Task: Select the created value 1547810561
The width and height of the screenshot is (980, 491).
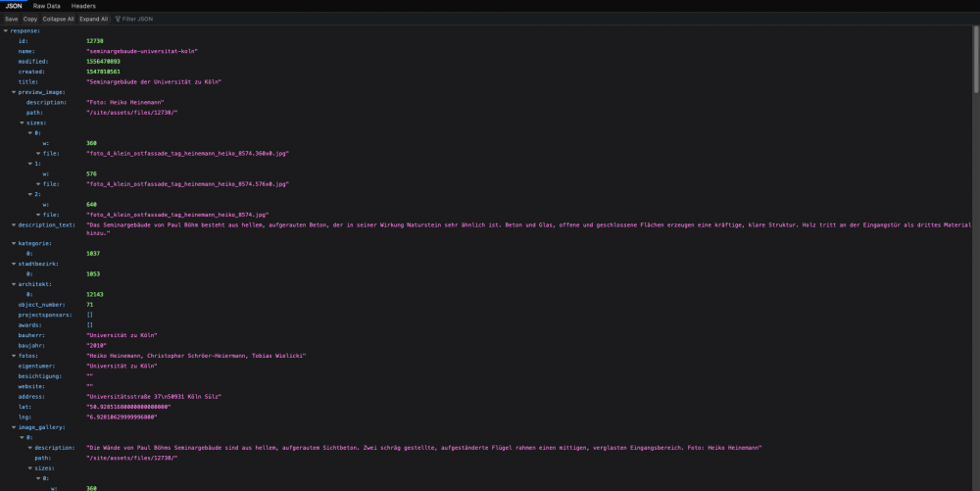Action: pyautogui.click(x=103, y=72)
